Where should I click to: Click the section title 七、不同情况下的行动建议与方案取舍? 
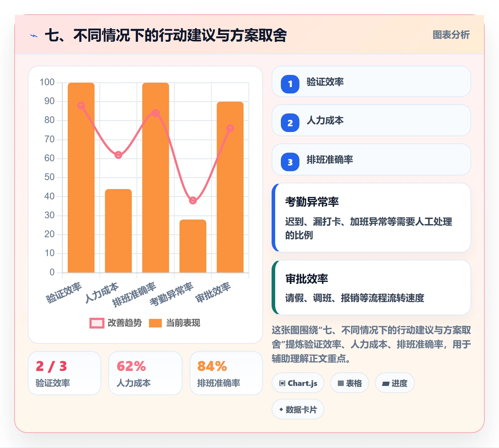point(166,35)
